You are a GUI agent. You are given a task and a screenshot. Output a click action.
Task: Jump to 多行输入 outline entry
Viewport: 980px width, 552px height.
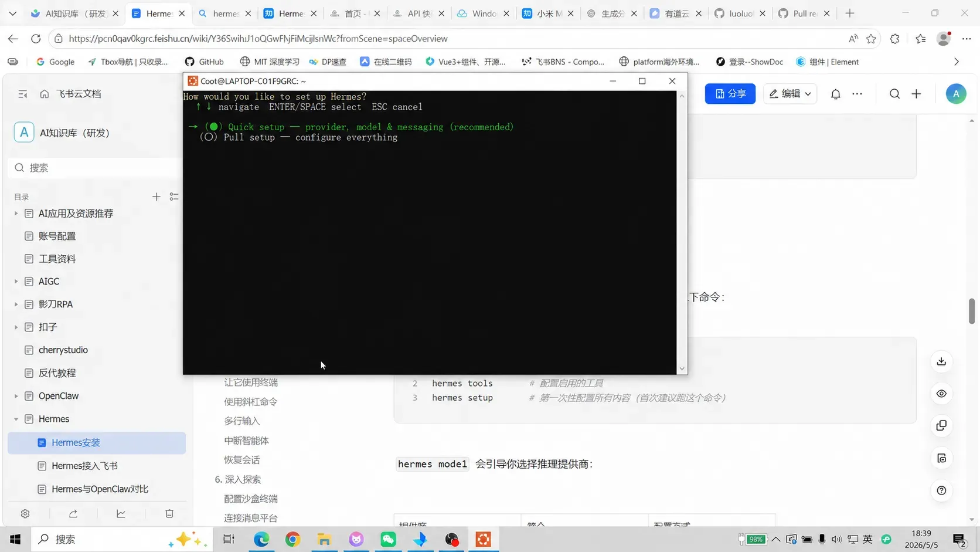241,421
